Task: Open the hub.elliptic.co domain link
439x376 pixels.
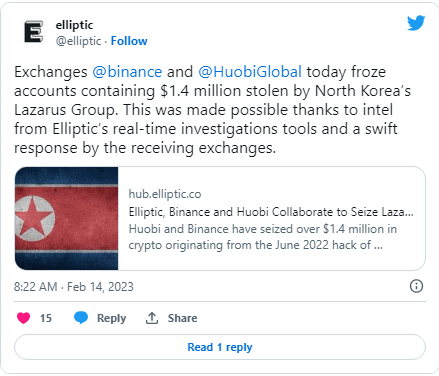Action: [165, 194]
